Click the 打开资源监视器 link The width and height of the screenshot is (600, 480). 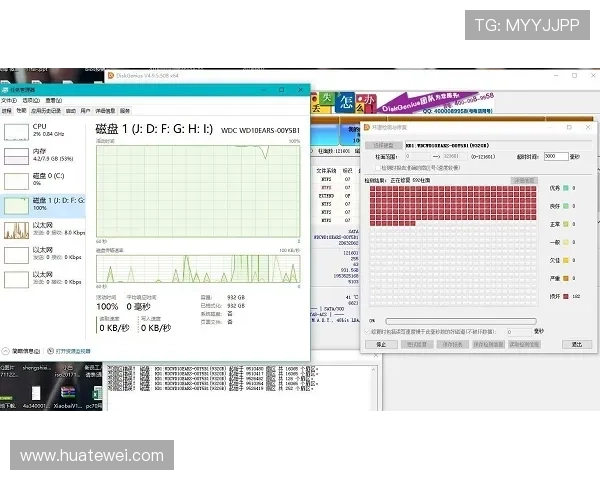tap(70, 351)
